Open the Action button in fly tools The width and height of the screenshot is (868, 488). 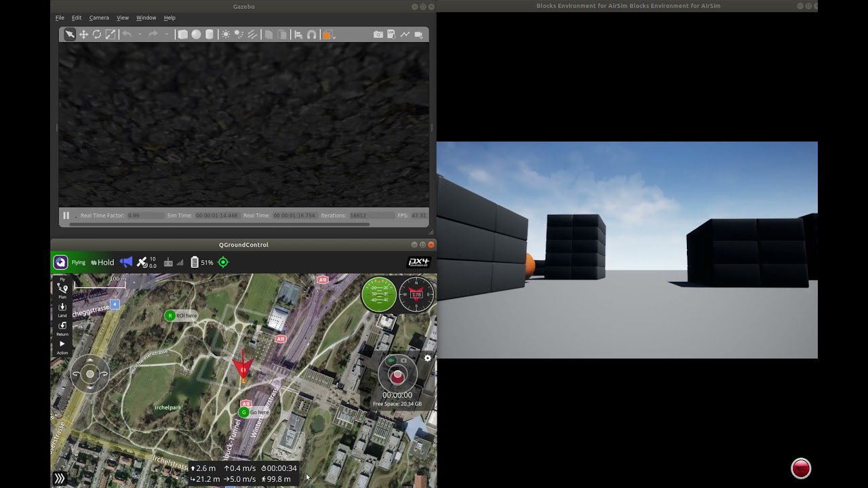click(x=62, y=347)
